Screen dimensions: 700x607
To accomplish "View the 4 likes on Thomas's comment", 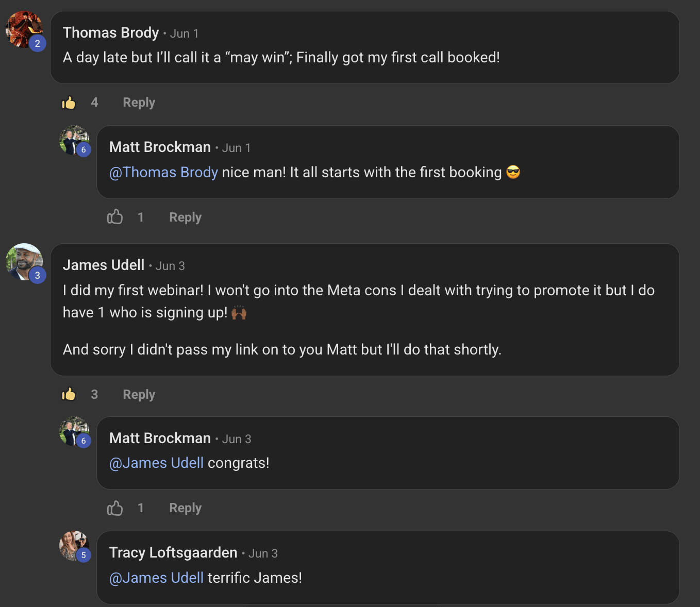I will [x=94, y=103].
